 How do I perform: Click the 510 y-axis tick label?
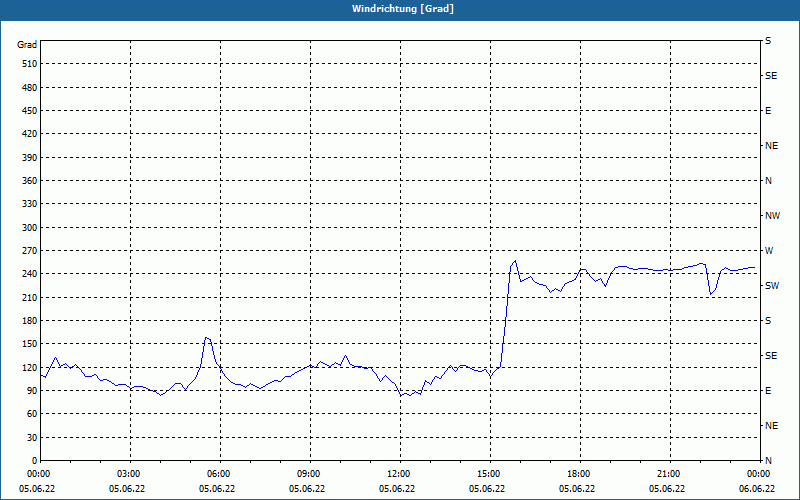coord(30,64)
